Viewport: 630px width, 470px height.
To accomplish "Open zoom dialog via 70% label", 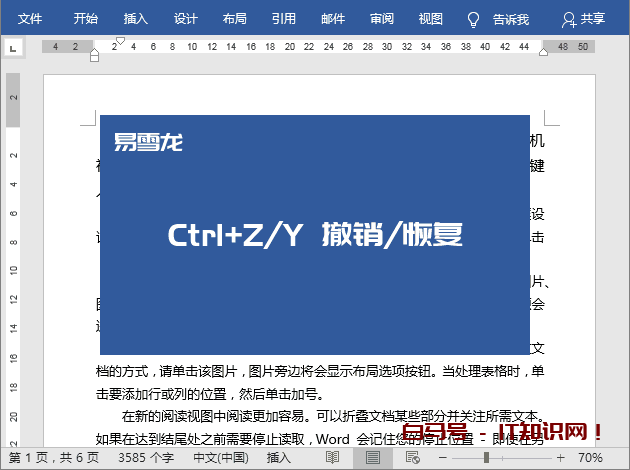I will [590, 457].
